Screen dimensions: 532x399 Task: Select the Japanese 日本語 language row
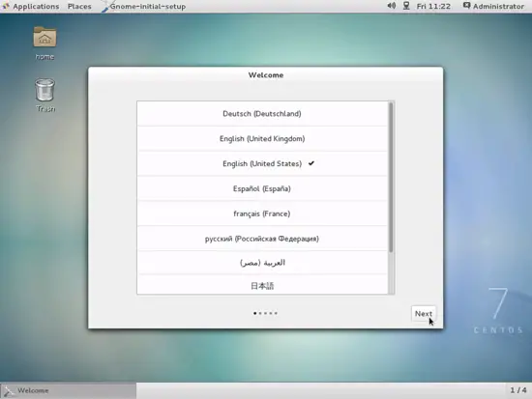coord(262,285)
